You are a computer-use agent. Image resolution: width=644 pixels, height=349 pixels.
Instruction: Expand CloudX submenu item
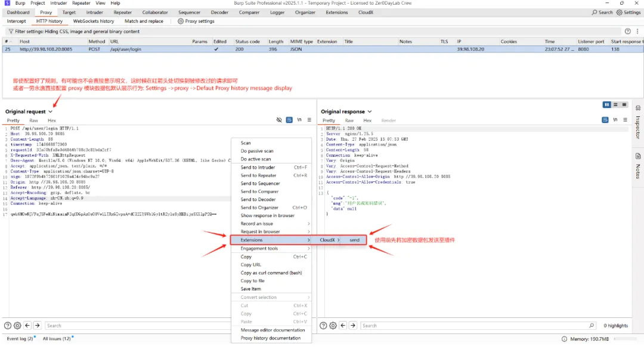pyautogui.click(x=329, y=240)
